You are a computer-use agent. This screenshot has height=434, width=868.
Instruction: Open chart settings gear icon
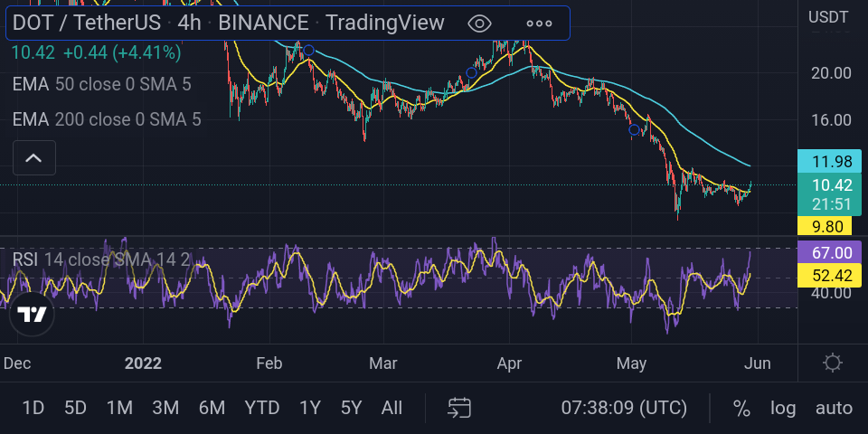[833, 363]
